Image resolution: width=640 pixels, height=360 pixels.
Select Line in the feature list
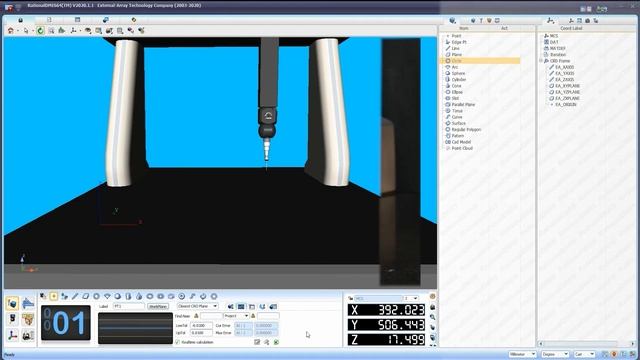point(455,48)
